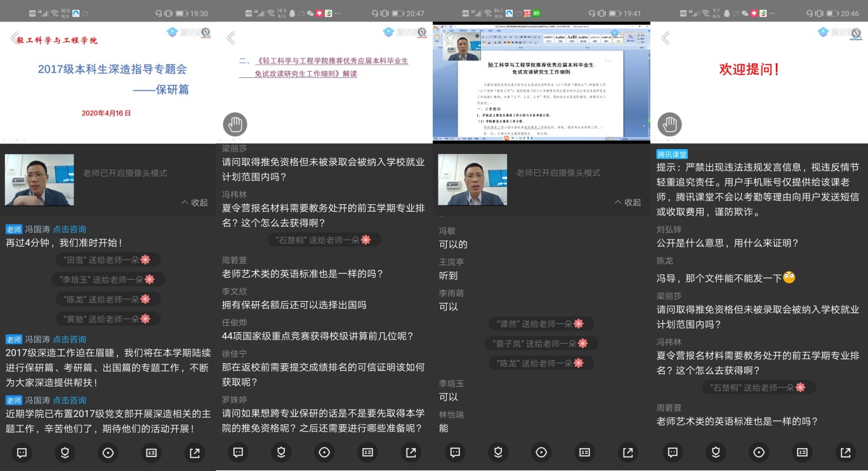
Task: Tap raise-hand icon below 欢迎提问 slide
Action: 669,124
